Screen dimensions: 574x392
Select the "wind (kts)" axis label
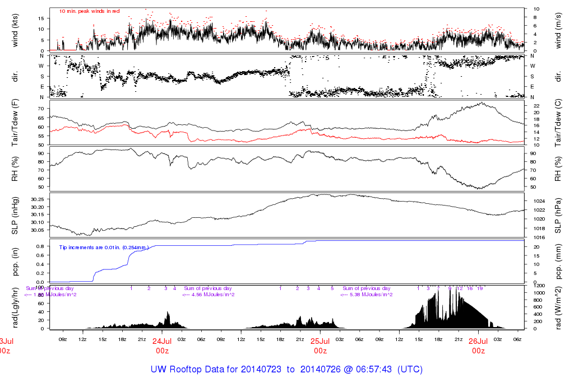pos(15,30)
